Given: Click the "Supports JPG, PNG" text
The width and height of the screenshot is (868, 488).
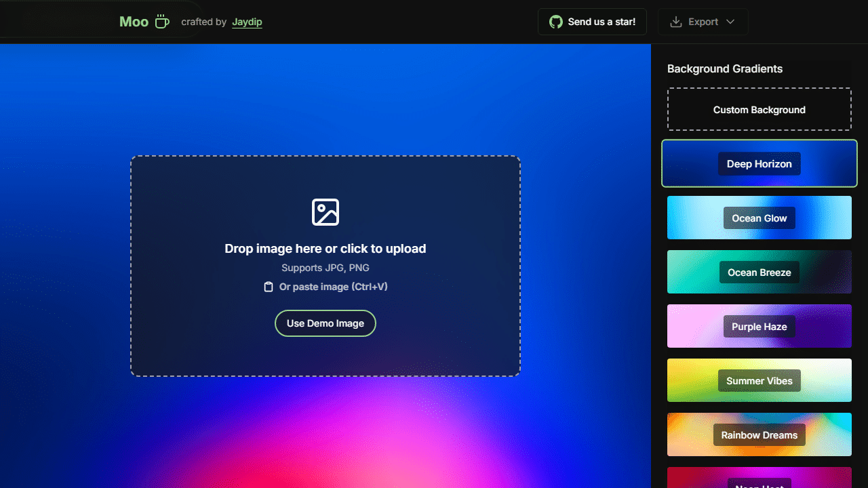Looking at the screenshot, I should click(325, 268).
